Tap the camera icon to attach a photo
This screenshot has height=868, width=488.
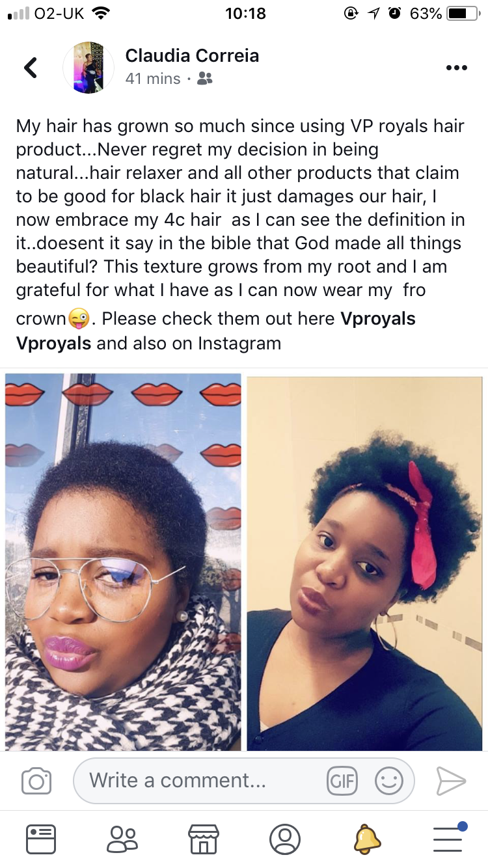pyautogui.click(x=36, y=781)
